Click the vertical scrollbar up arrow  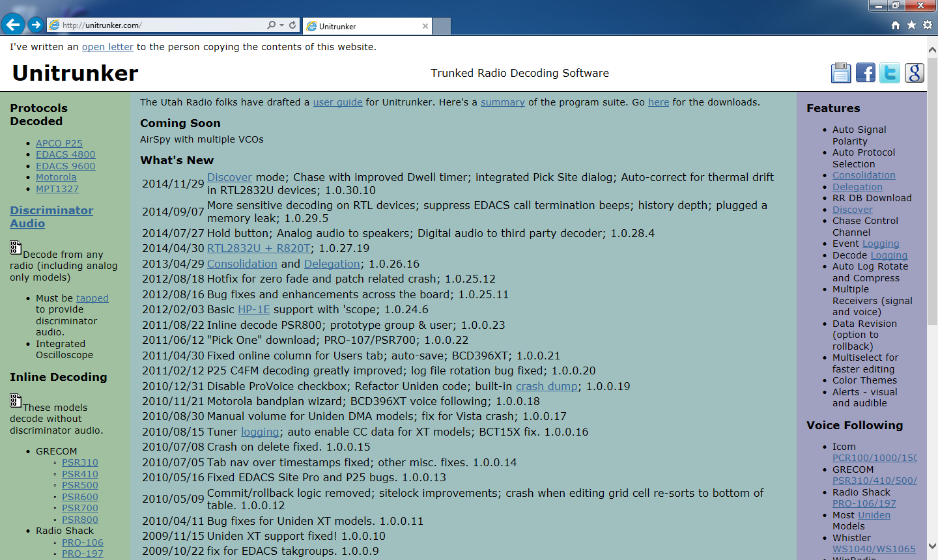click(932, 49)
